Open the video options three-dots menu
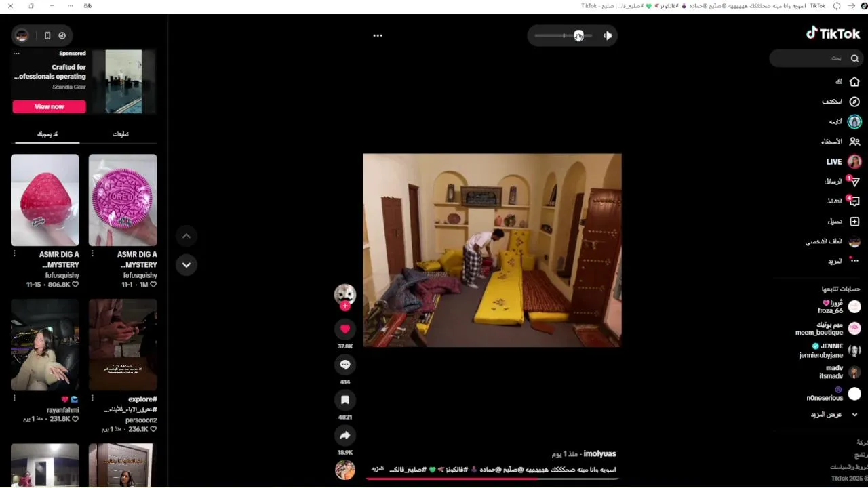 [378, 35]
